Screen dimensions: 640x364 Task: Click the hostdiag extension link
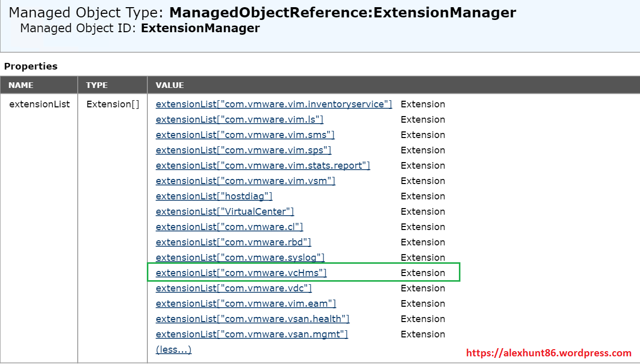pyautogui.click(x=214, y=196)
